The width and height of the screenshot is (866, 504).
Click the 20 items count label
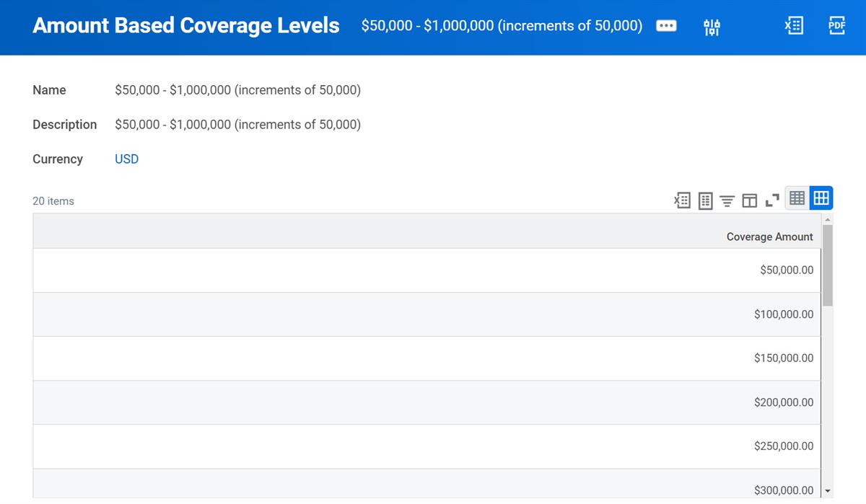(x=53, y=200)
